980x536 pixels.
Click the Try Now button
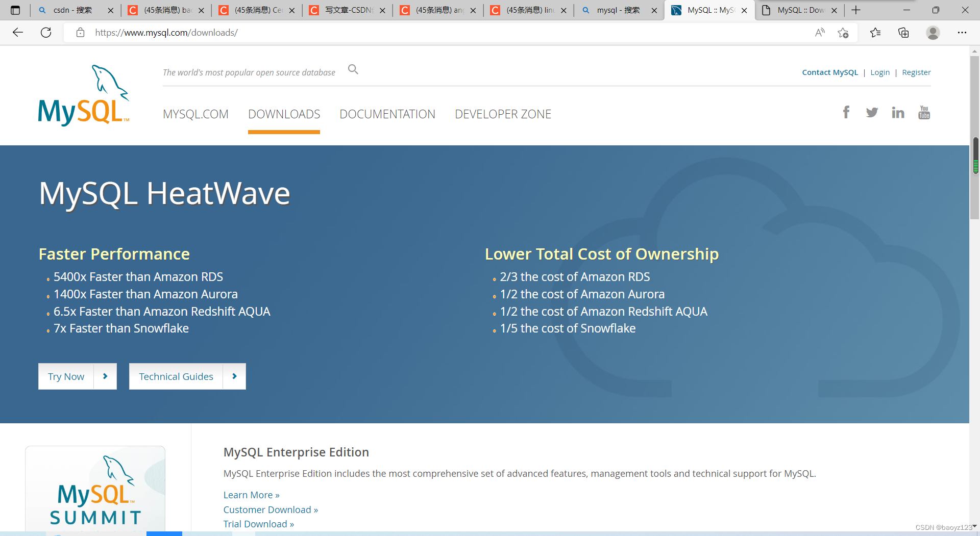[x=78, y=376]
